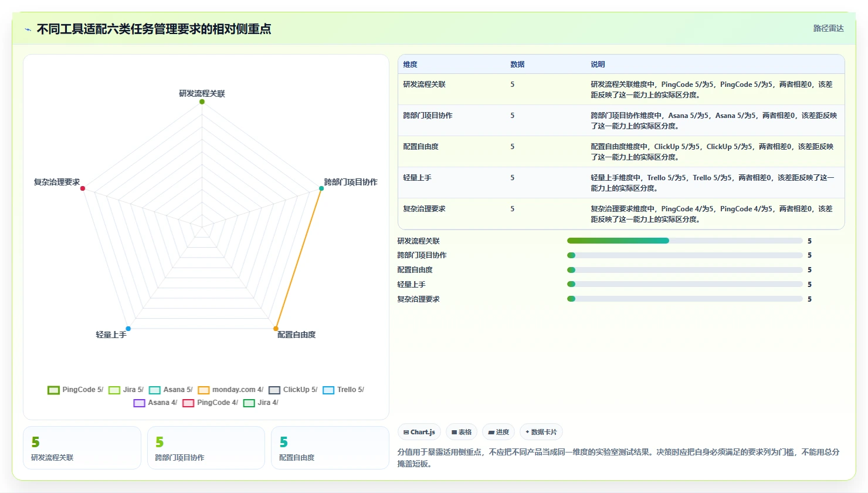Screen dimensions: 868x493
Task: Click the 研发流程关联 progress bar
Action: 684,241
